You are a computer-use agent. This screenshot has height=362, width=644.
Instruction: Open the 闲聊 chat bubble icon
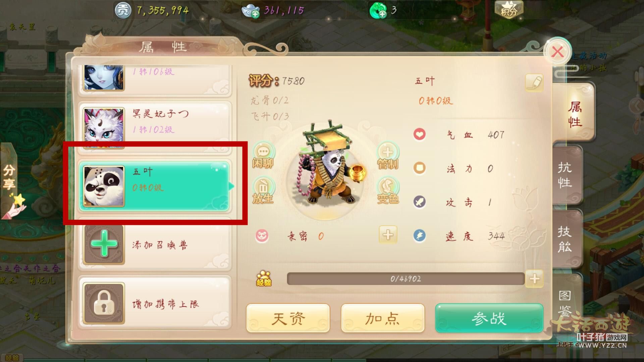click(x=263, y=155)
